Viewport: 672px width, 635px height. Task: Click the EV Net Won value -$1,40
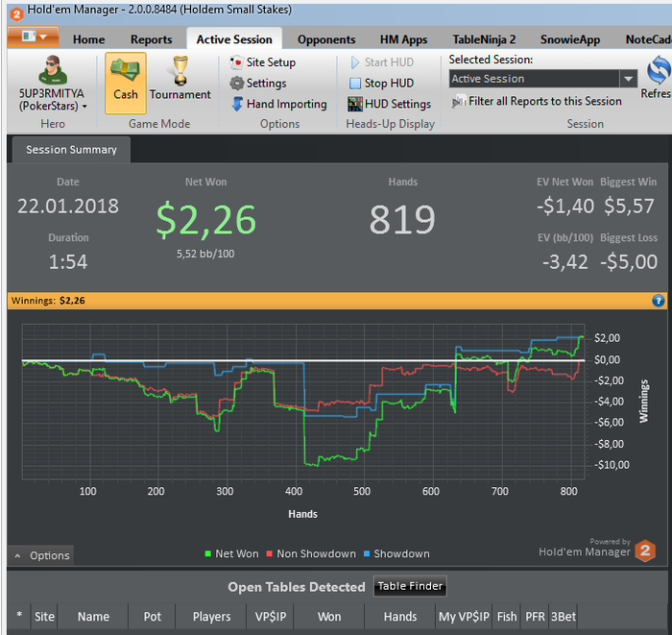[565, 207]
